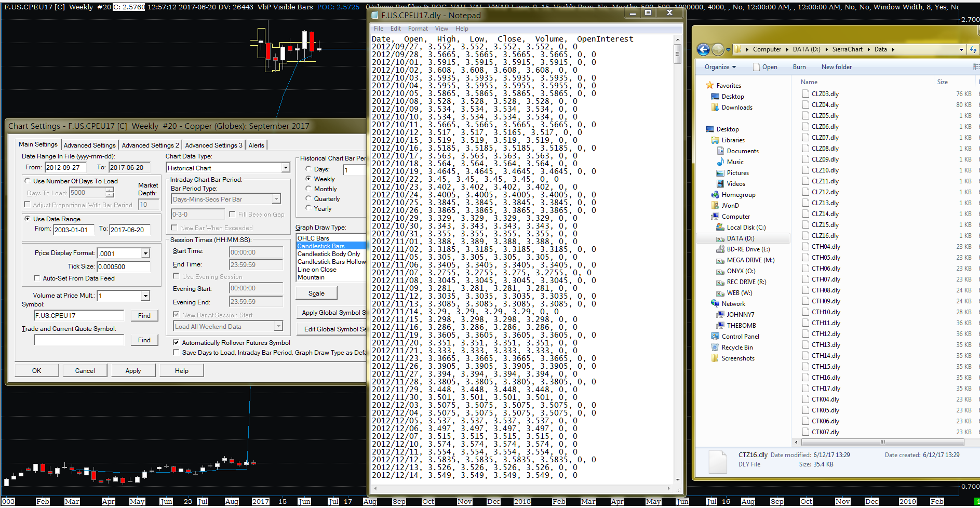The image size is (980, 508).
Task: Click the Tick Size input field
Action: click(x=124, y=266)
